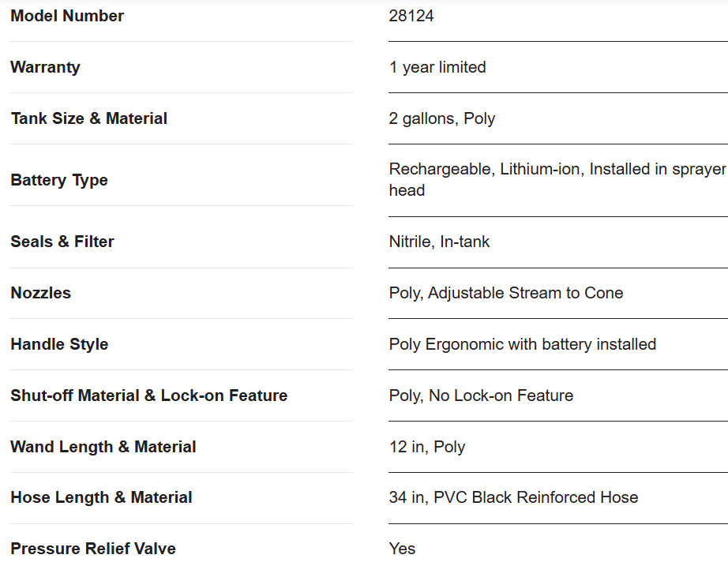
Task: Select the model number 28124 value
Action: pyautogui.click(x=411, y=16)
